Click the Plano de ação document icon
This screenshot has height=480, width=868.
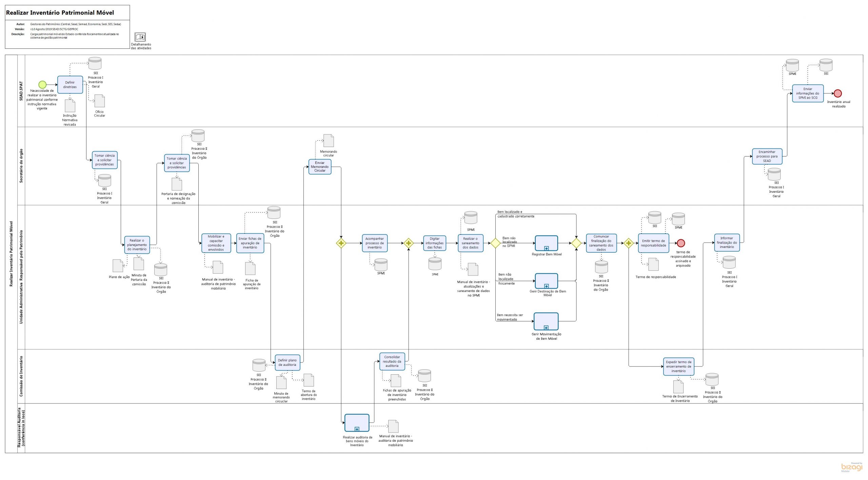[118, 266]
